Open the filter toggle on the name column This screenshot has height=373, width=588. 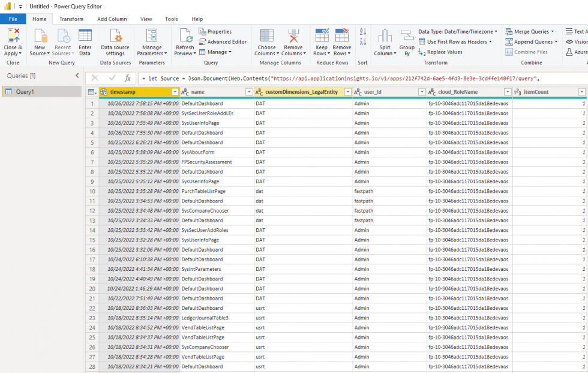coord(248,91)
